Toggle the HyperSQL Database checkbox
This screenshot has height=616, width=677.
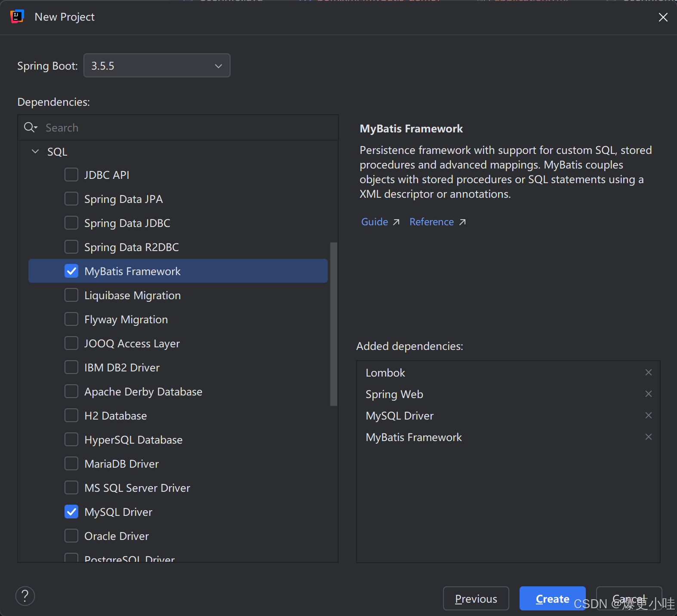71,439
